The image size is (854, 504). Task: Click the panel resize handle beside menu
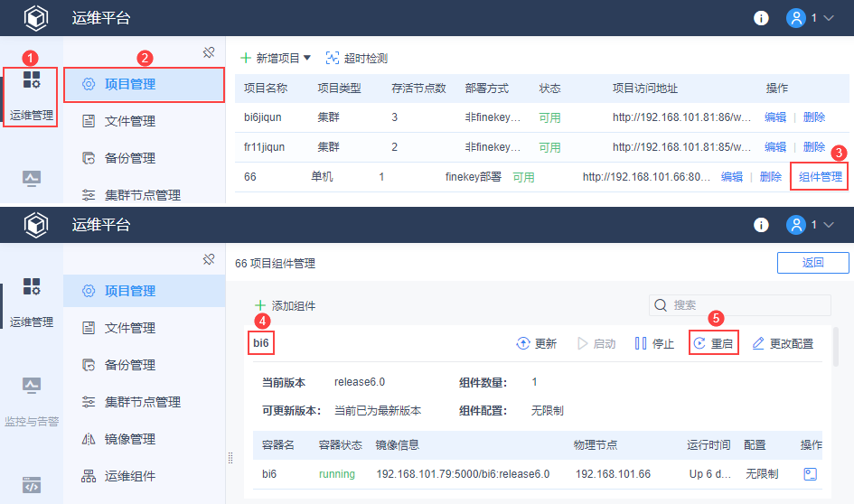(230, 458)
